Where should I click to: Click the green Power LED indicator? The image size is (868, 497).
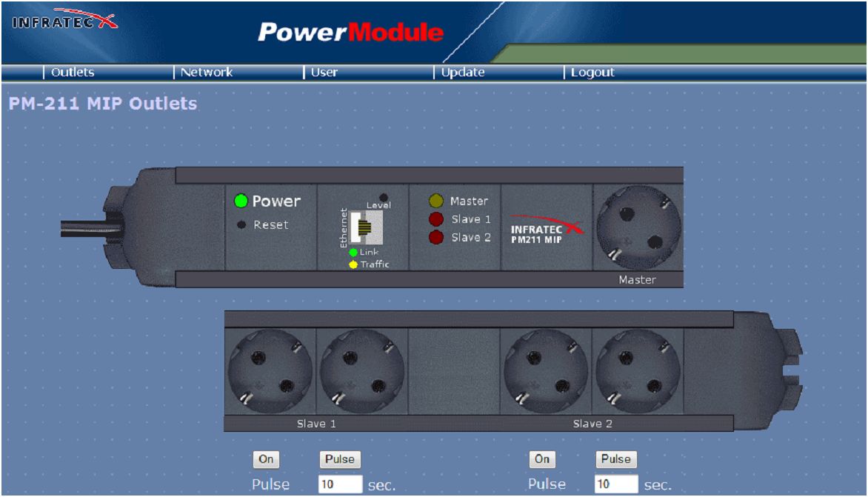pos(241,201)
